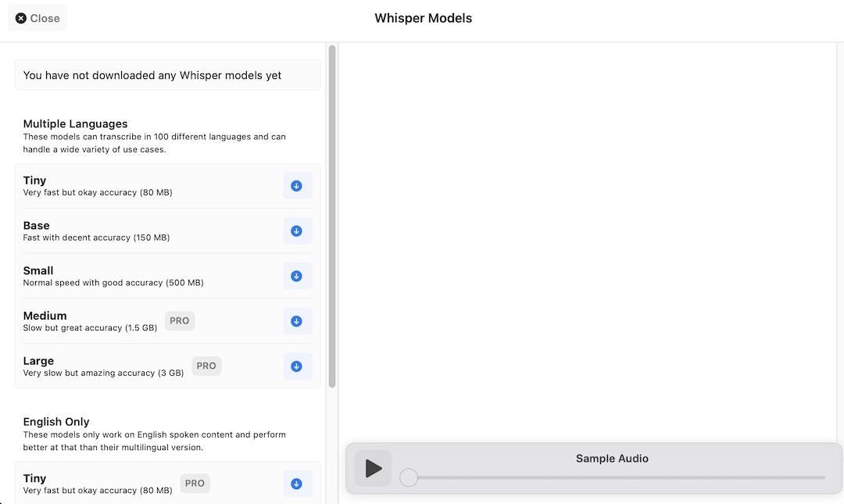Viewport: 844px width, 504px height.
Task: Download the English Only Tiny model
Action: [x=297, y=484]
